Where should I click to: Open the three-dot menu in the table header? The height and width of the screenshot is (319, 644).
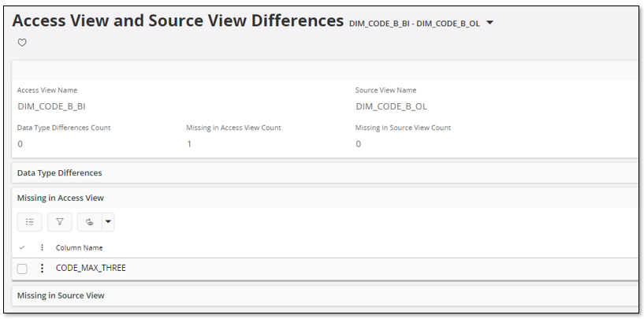[x=42, y=247]
